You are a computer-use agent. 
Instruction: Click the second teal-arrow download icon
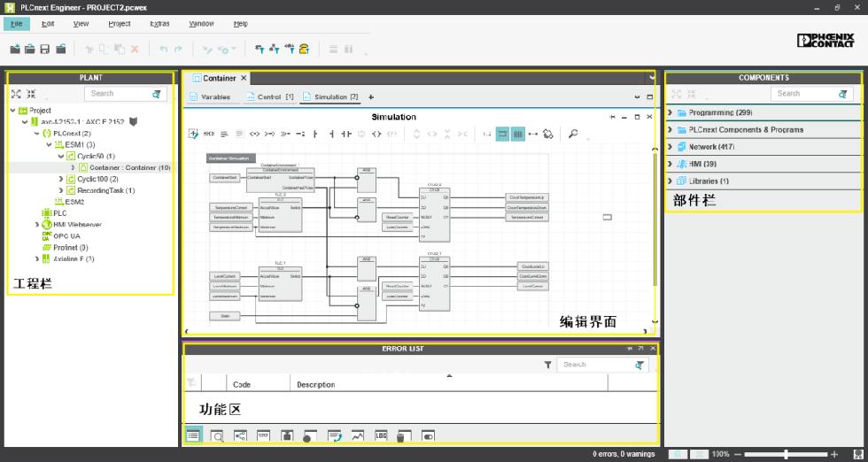coord(274,50)
